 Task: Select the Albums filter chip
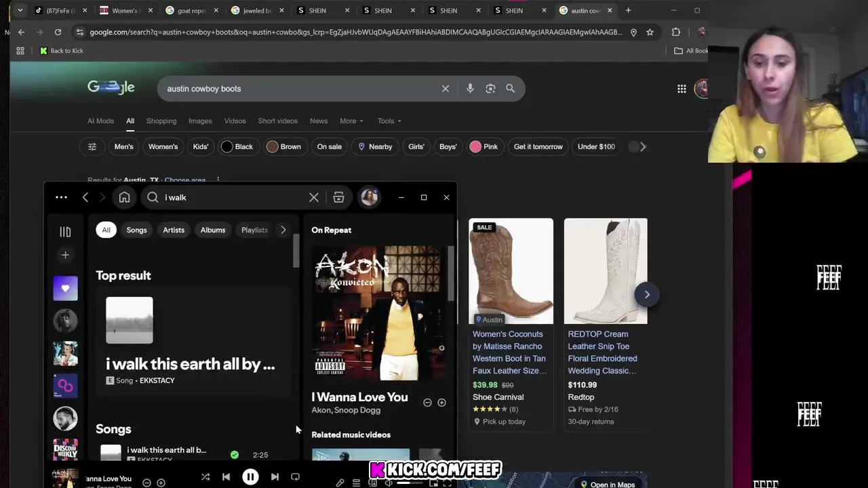[213, 230]
